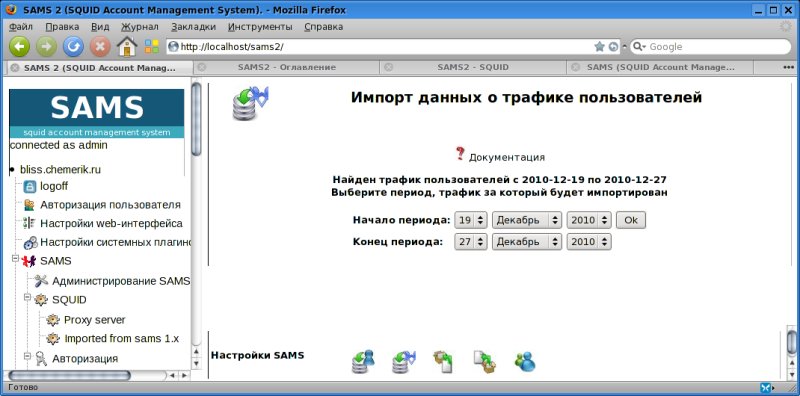Viewport: 800px width, 396px height.
Task: Click the browser Back arrow button
Action: pos(19,47)
